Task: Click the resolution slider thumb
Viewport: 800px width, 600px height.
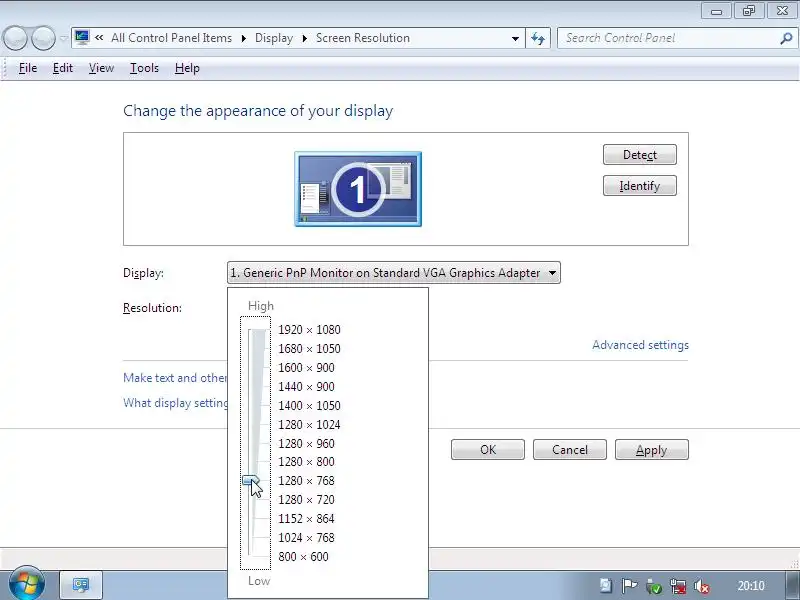Action: pyautogui.click(x=251, y=480)
